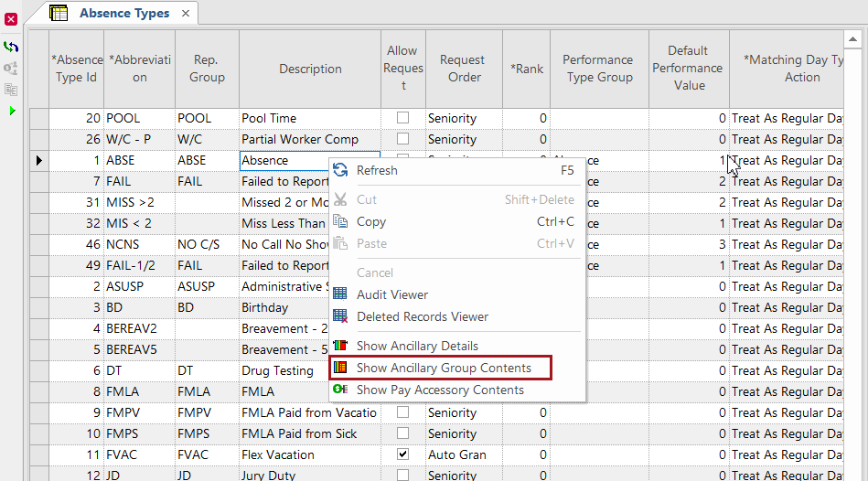Toggle Allow Request checkbox for Partial Worker Comp
Screen dimensions: 868x481
pos(403,138)
